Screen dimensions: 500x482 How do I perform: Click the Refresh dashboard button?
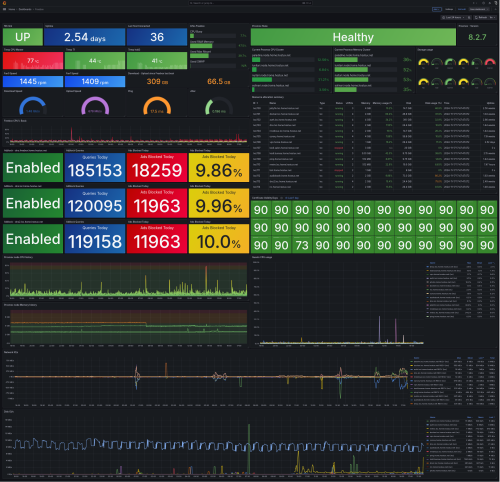pyautogui.click(x=481, y=17)
